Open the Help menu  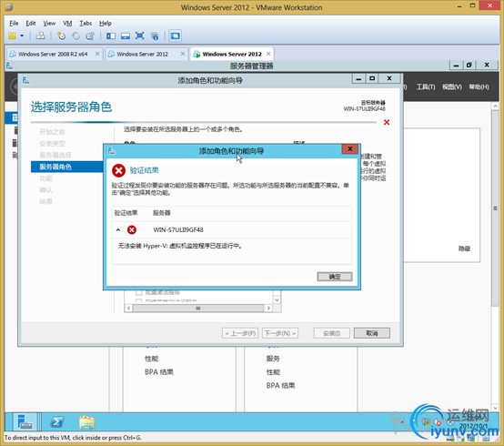point(106,23)
